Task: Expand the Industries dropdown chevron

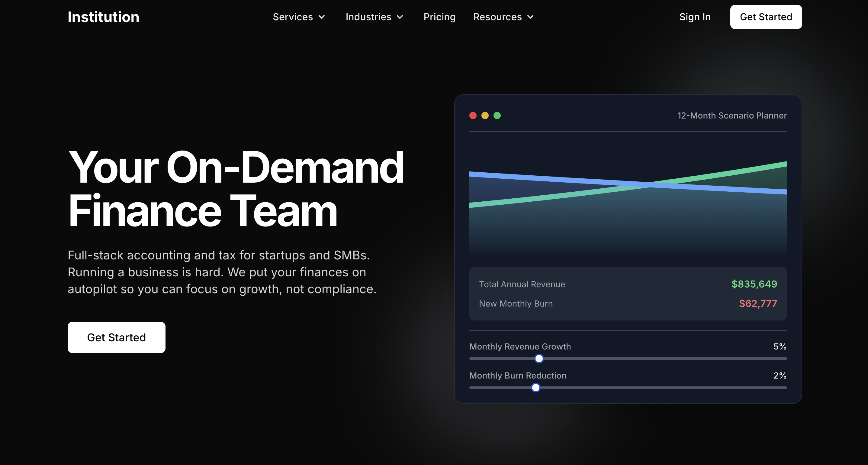Action: [400, 17]
